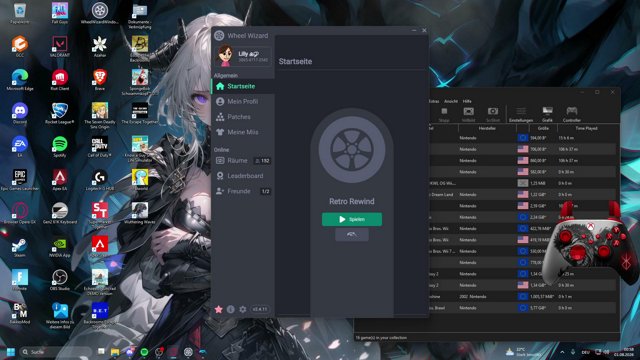This screenshot has width=640, height=360.
Task: Click the info circle icon in Wheel Wizard
Action: point(231,309)
